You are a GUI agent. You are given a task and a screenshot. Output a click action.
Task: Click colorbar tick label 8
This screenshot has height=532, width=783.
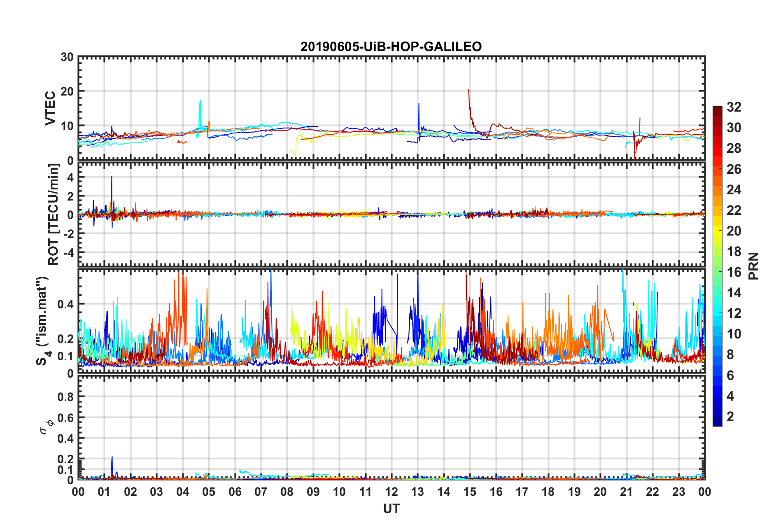(730, 355)
